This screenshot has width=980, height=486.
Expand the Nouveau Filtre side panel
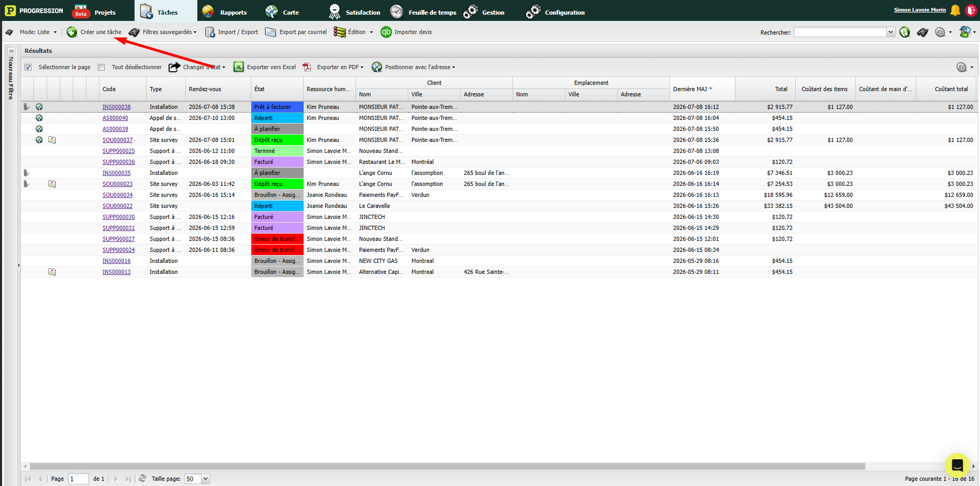point(11,51)
